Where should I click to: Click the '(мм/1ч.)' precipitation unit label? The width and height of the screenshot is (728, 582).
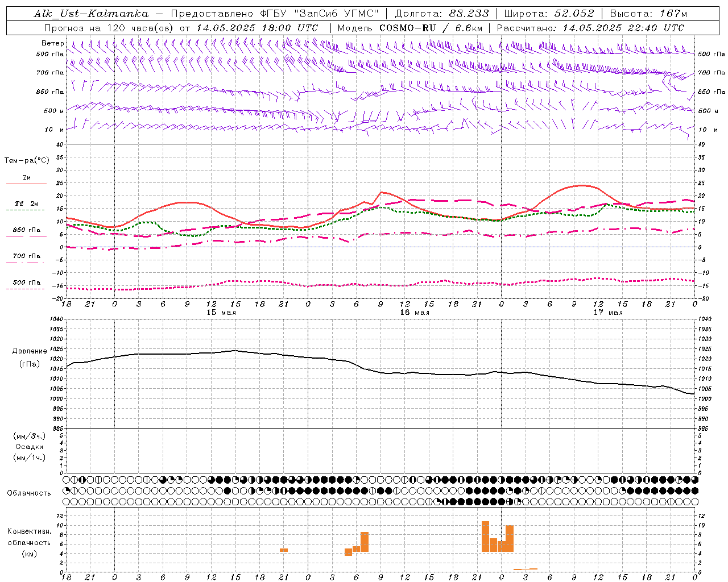pos(30,458)
